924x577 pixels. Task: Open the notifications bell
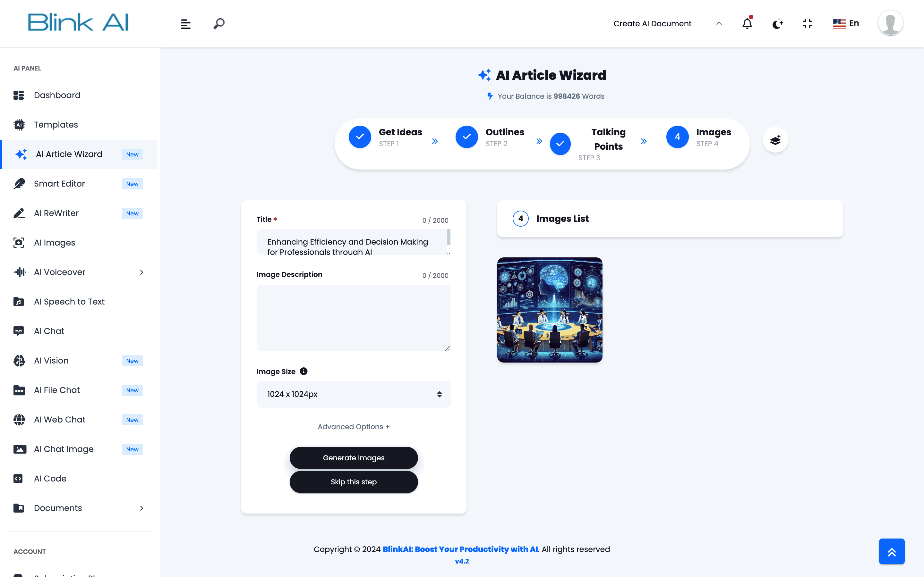click(747, 23)
